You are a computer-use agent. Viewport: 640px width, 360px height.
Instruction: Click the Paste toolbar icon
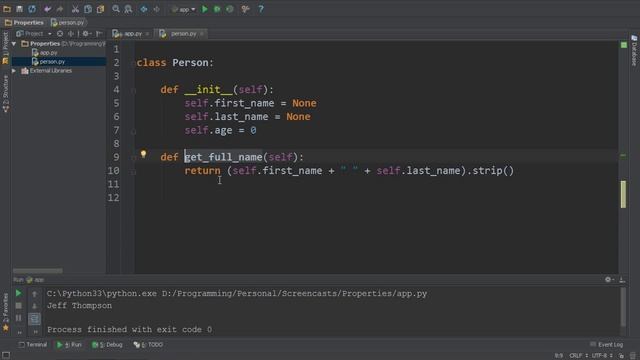[x=100, y=9]
